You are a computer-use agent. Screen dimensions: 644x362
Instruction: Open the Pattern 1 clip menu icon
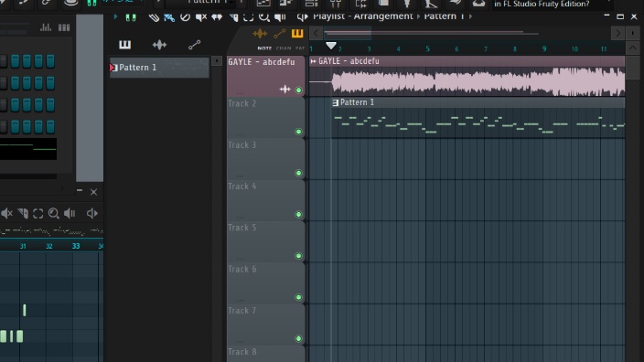click(335, 102)
